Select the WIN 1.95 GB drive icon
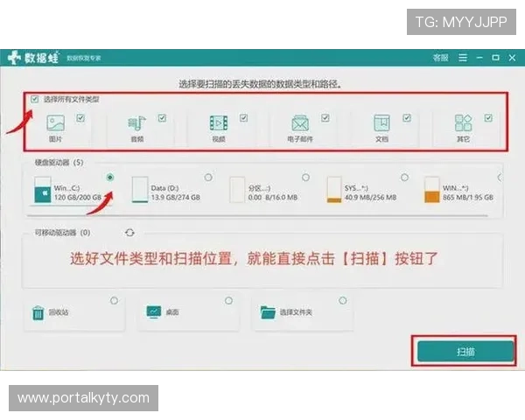The width and height of the screenshot is (525, 420). point(432,190)
